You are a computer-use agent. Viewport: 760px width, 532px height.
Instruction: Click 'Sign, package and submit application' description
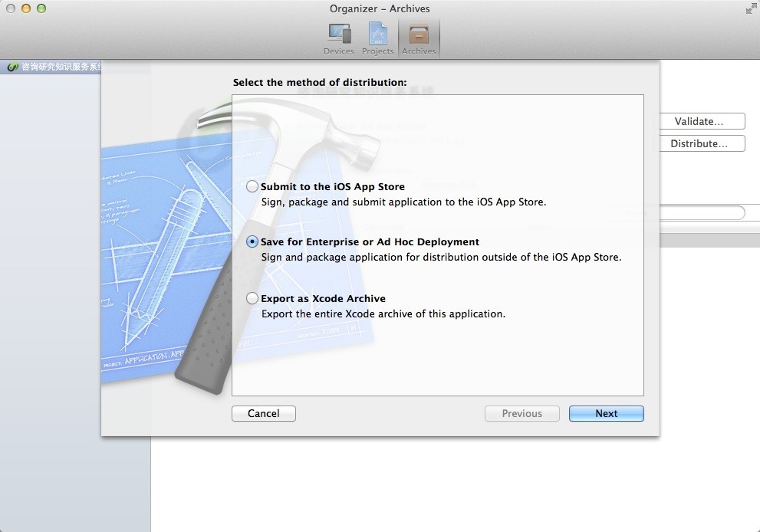tap(403, 202)
